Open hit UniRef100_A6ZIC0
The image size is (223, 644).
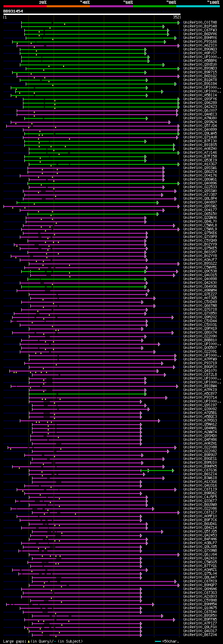pyautogui.click(x=200, y=45)
